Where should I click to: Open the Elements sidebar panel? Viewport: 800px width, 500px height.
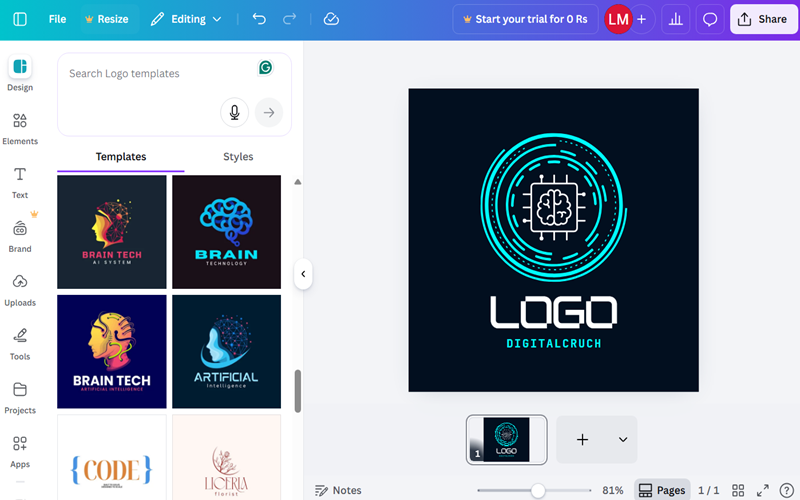[x=20, y=129]
